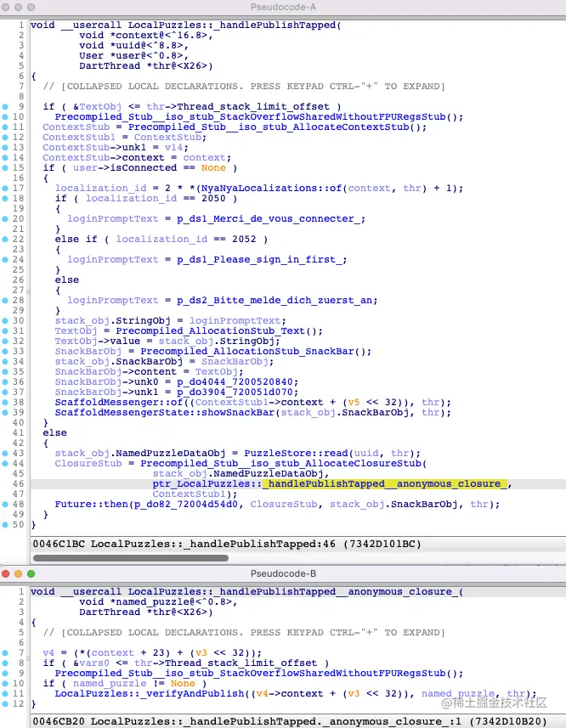Click the line 39 breakpoint dot in Pseudocode-A
The height and width of the screenshot is (728, 566).
(x=5, y=413)
